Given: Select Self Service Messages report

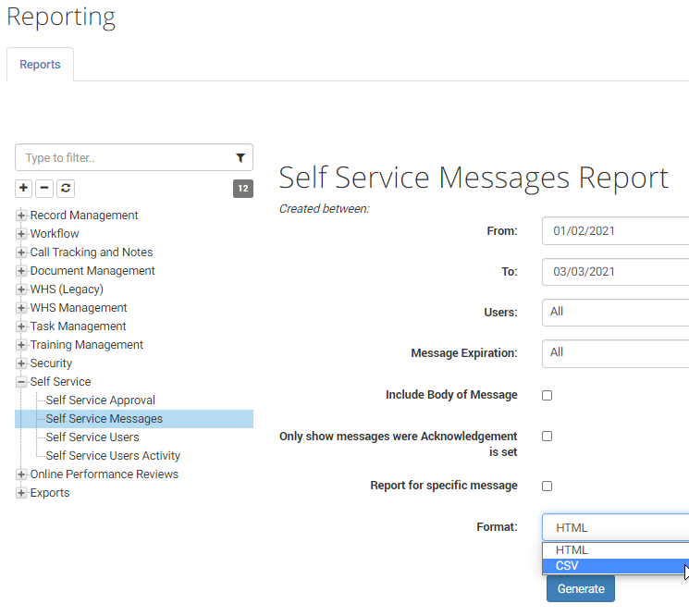Looking at the screenshot, I should [105, 419].
